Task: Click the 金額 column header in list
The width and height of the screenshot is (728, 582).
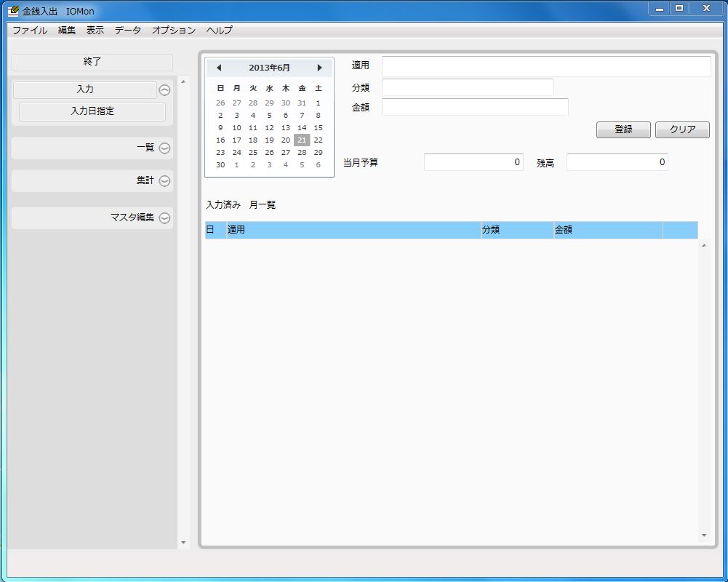Action: coord(608,230)
